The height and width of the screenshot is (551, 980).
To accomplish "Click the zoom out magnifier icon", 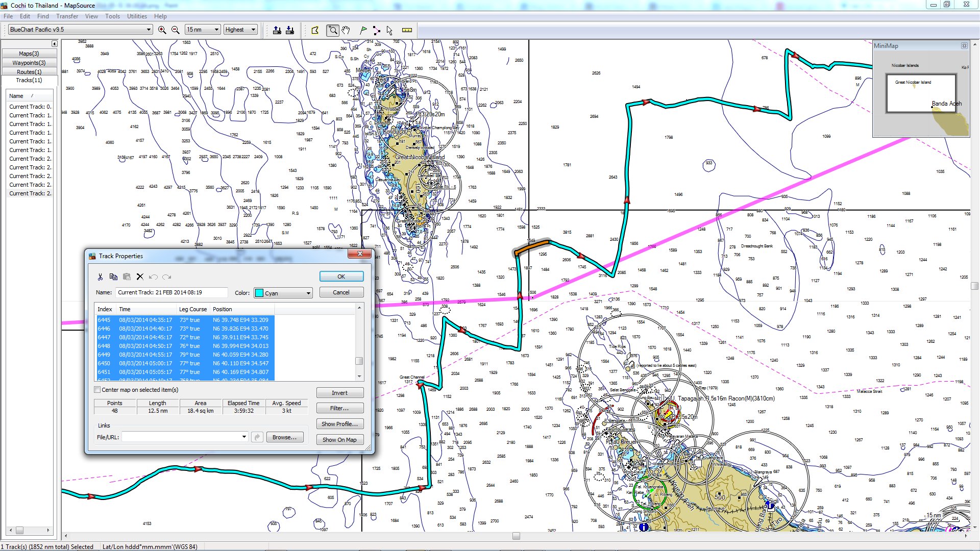I will [x=175, y=30].
